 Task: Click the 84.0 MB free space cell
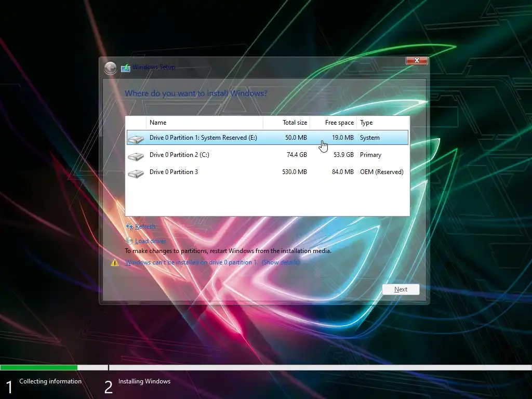pos(343,171)
